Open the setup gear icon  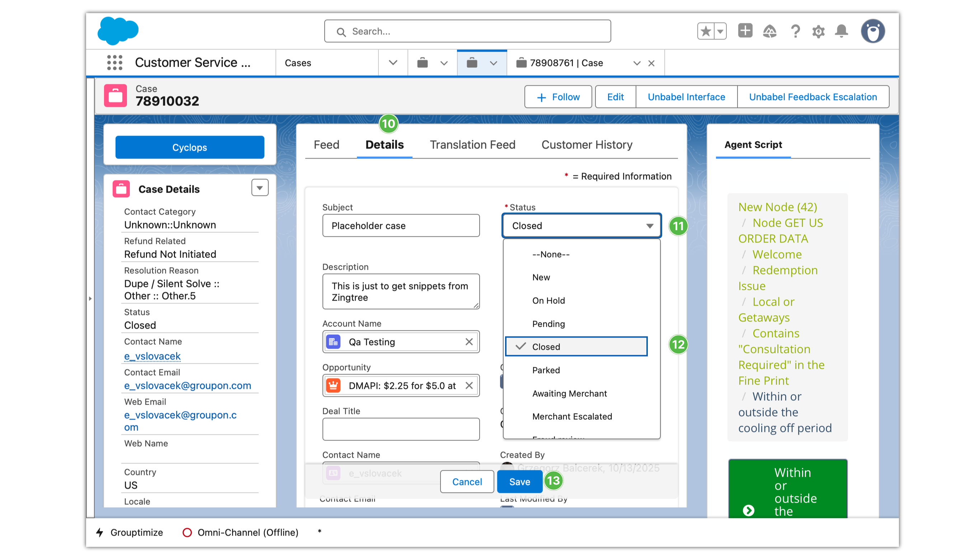pyautogui.click(x=818, y=31)
